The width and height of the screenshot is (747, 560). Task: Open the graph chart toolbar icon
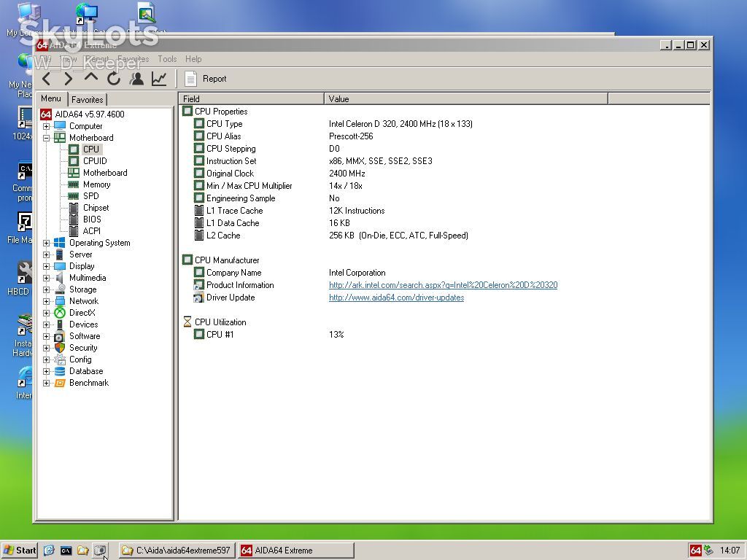click(159, 79)
